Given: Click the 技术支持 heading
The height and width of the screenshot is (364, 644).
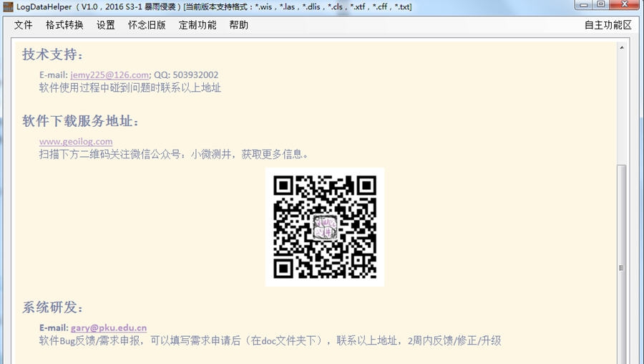Looking at the screenshot, I should (x=53, y=54).
